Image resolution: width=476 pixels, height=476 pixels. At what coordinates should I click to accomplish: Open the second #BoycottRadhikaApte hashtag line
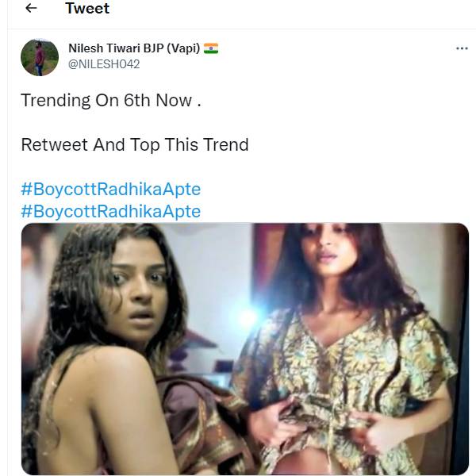coord(111,211)
